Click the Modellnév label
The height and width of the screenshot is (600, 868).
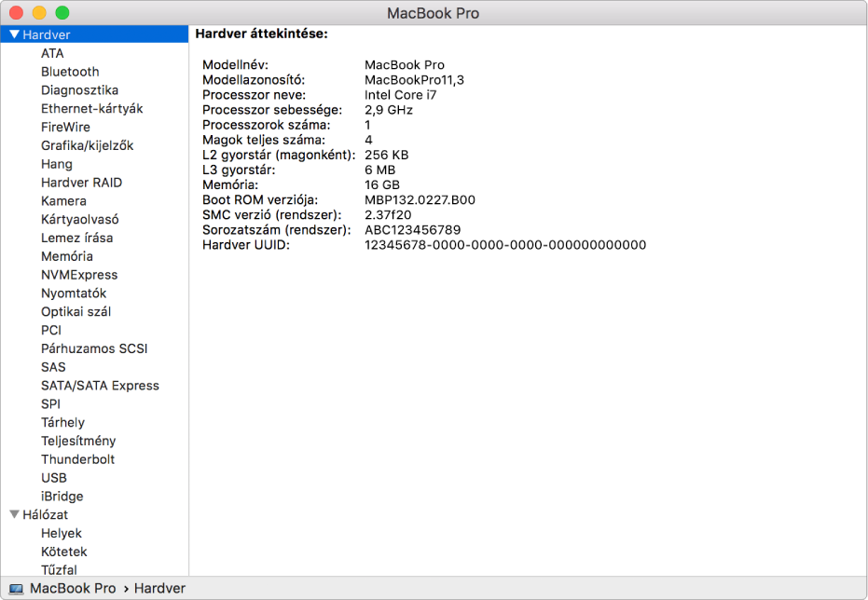point(235,65)
